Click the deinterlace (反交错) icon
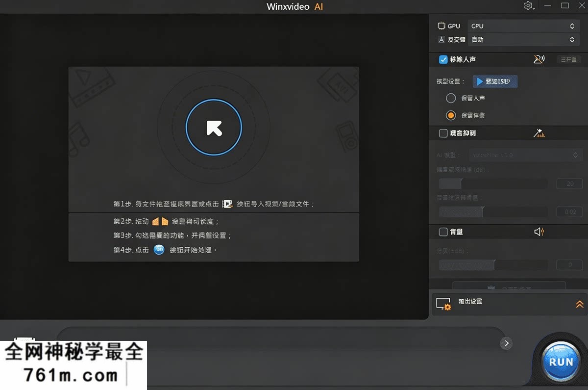This screenshot has height=390, width=588. [x=441, y=40]
